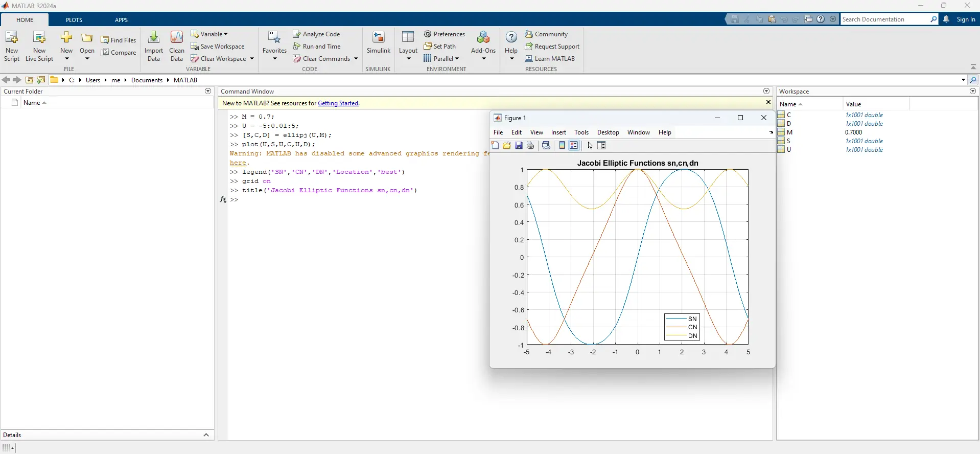Toggle the Edit Plot arrow tool
The width and height of the screenshot is (980, 454).
(x=590, y=146)
